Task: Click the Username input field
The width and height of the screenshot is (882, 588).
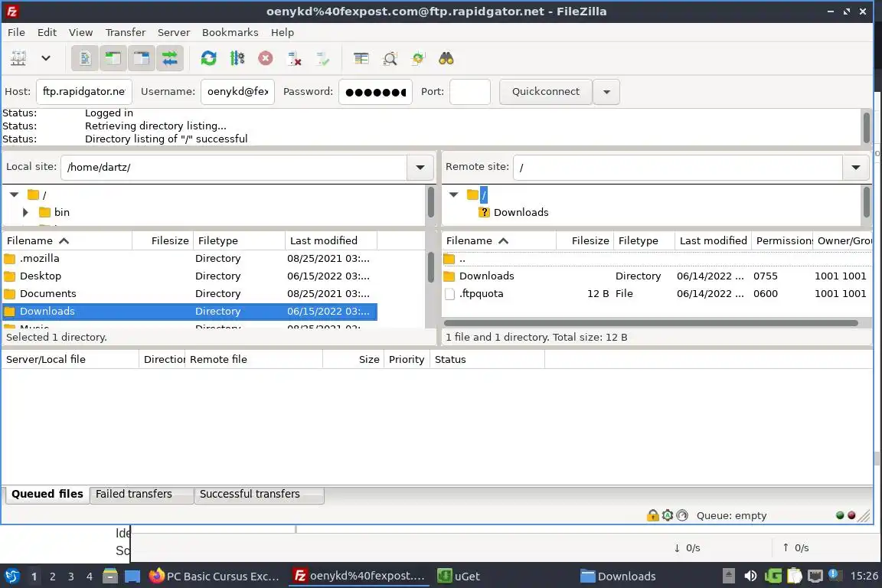Action: [237, 92]
